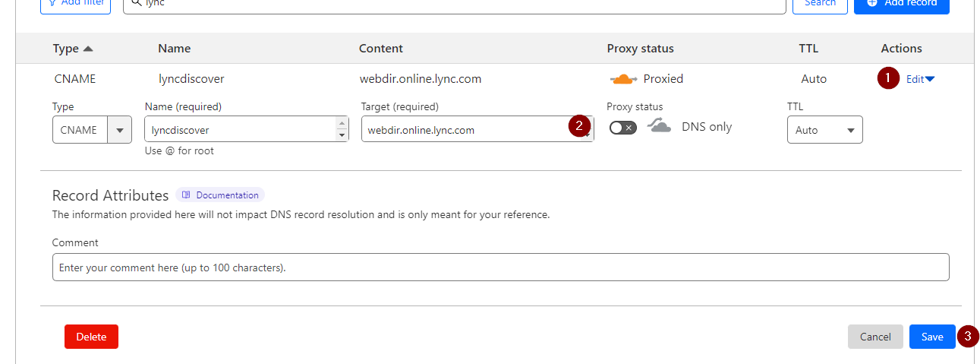Click the Cancel button

(875, 337)
